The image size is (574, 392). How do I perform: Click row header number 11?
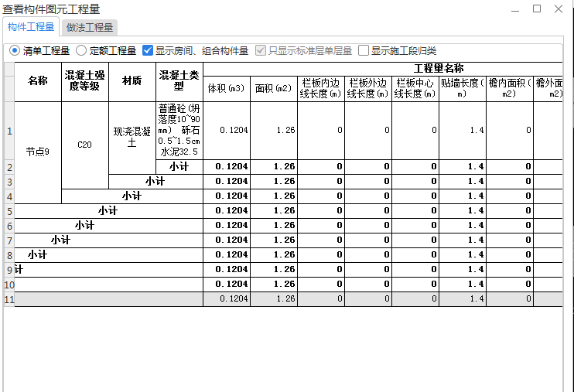(x=9, y=299)
